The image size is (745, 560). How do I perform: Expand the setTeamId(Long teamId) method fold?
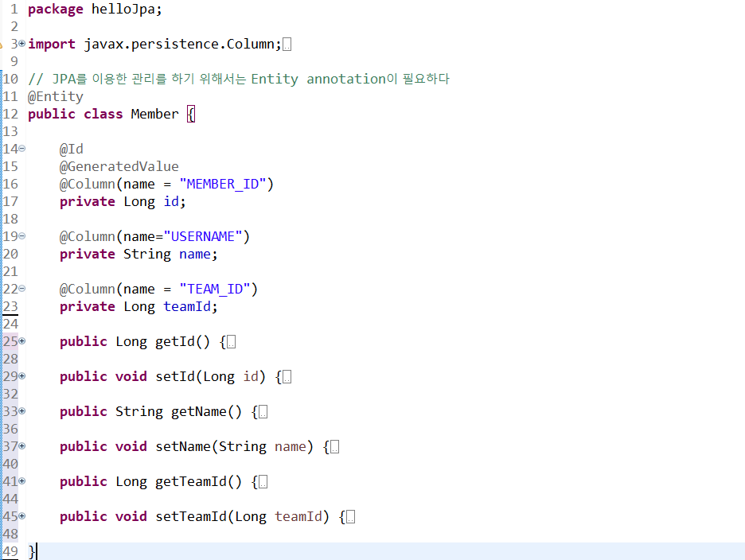21,516
